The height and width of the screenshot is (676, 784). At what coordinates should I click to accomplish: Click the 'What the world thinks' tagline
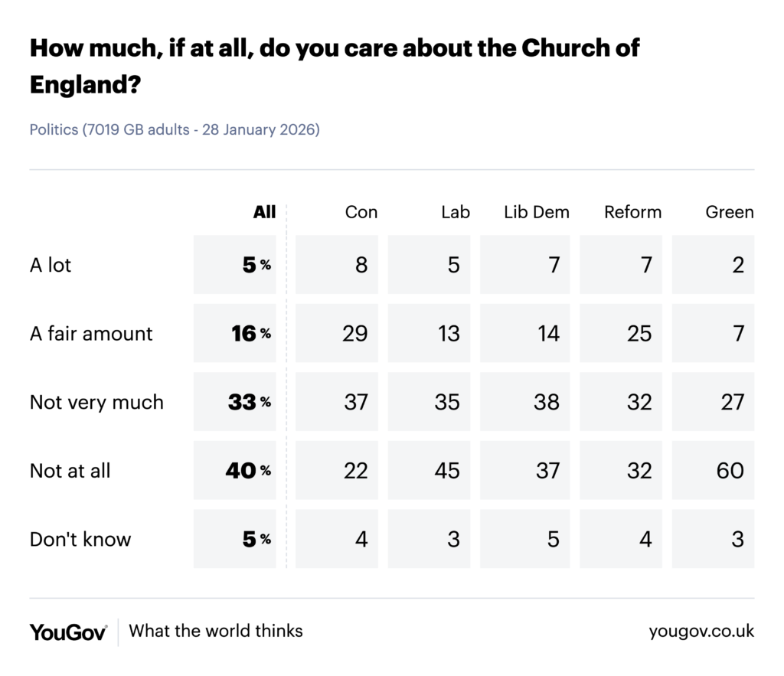pos(216,632)
